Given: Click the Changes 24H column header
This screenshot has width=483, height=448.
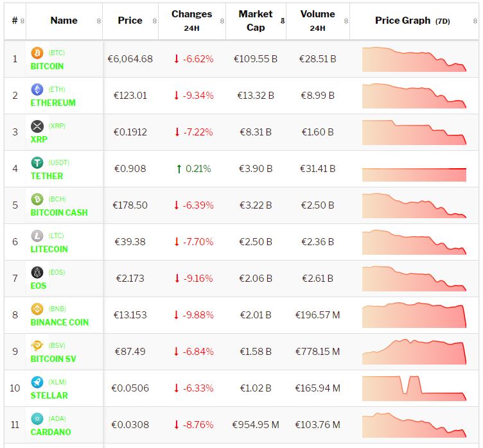Looking at the screenshot, I should [x=191, y=21].
